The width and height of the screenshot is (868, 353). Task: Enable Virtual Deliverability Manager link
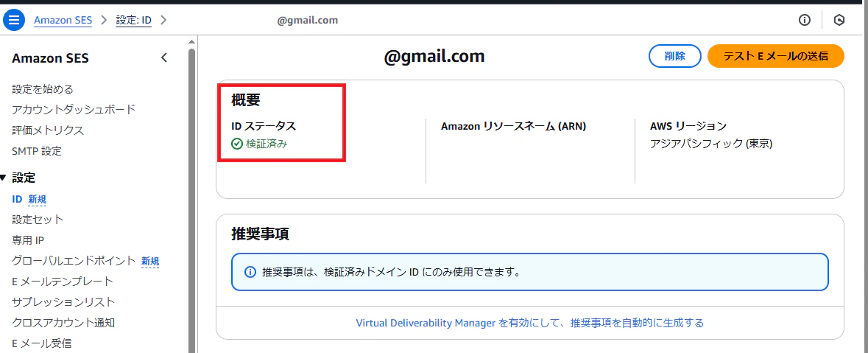pyautogui.click(x=530, y=323)
